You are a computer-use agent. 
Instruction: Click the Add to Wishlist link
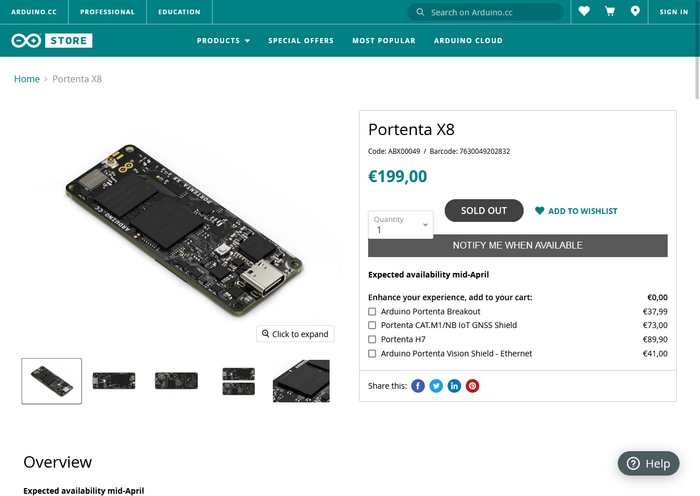click(576, 211)
